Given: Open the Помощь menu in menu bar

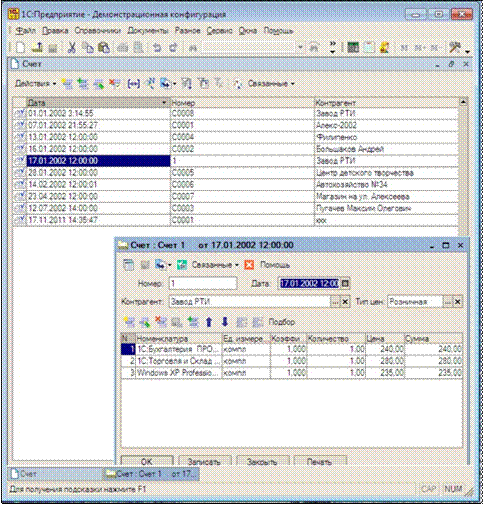Looking at the screenshot, I should pos(278,31).
